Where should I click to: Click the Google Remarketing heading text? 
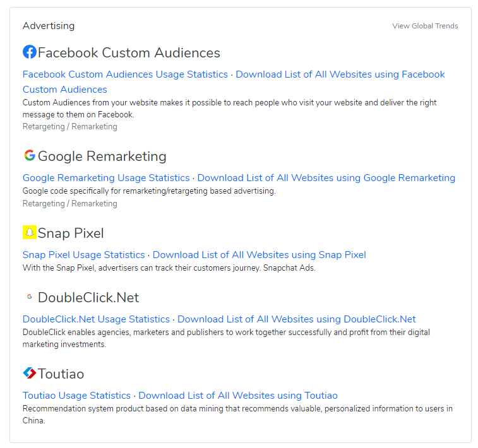point(102,156)
